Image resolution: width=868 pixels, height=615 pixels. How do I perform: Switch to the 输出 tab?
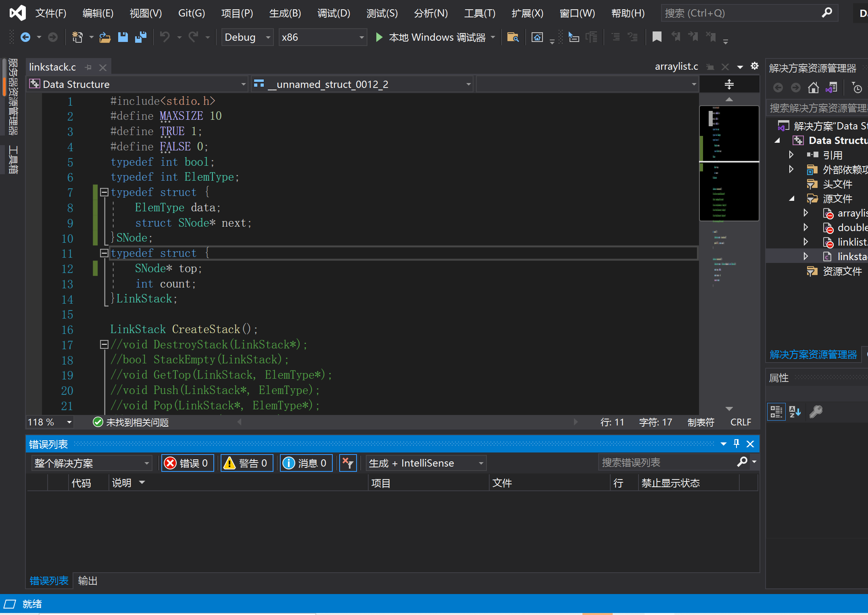point(88,581)
